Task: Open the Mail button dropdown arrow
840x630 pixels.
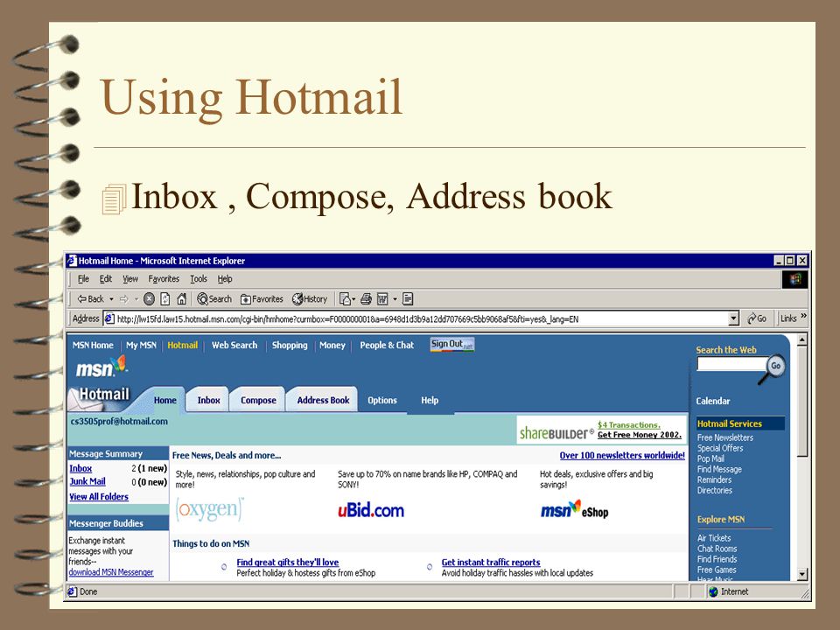Action: point(353,299)
